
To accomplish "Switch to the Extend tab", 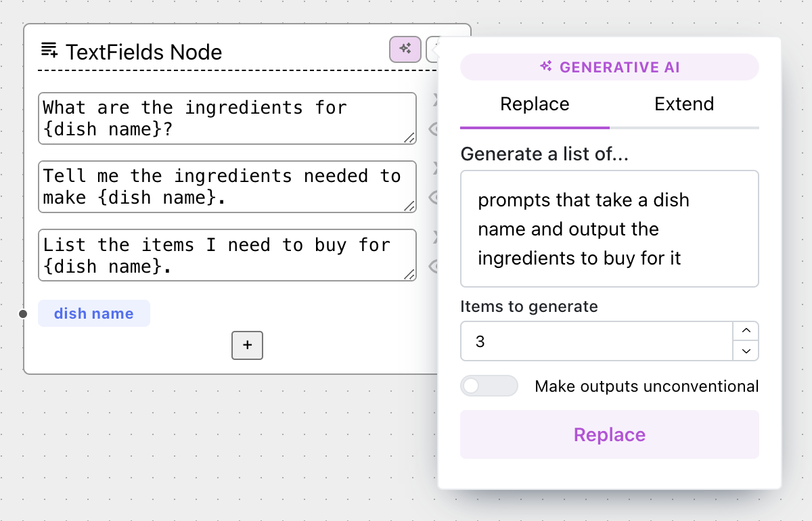I will 683,104.
